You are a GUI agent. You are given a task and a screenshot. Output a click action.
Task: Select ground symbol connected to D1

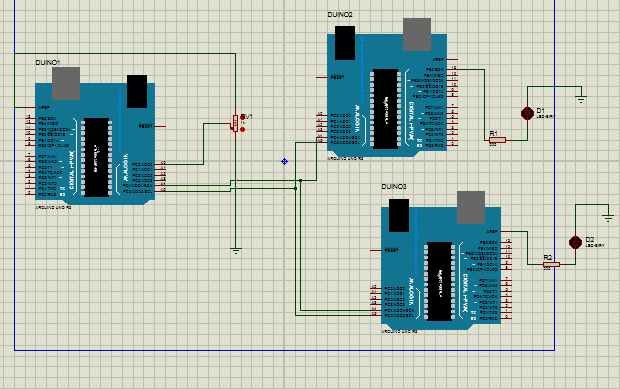click(581, 99)
